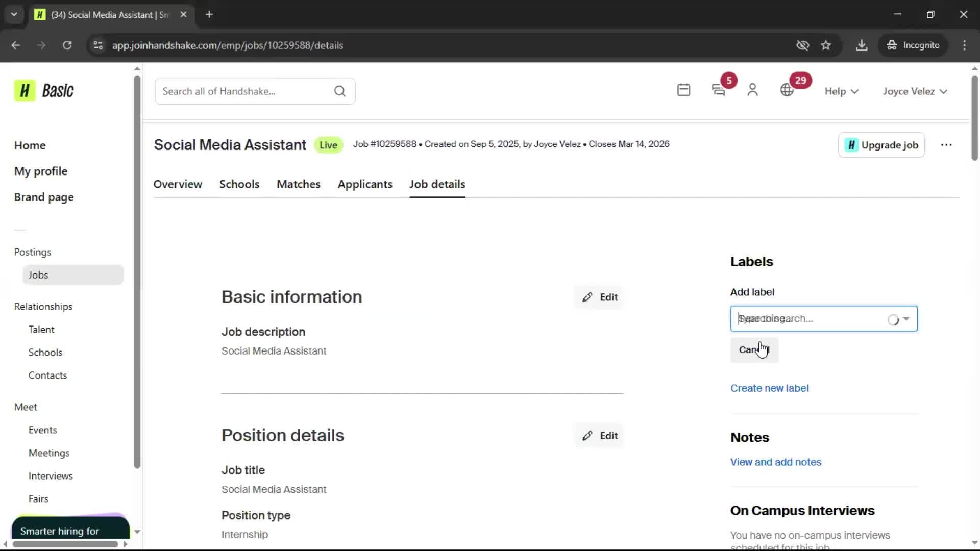Click the search magnifier icon
The width and height of the screenshot is (980, 551).
pos(340,91)
